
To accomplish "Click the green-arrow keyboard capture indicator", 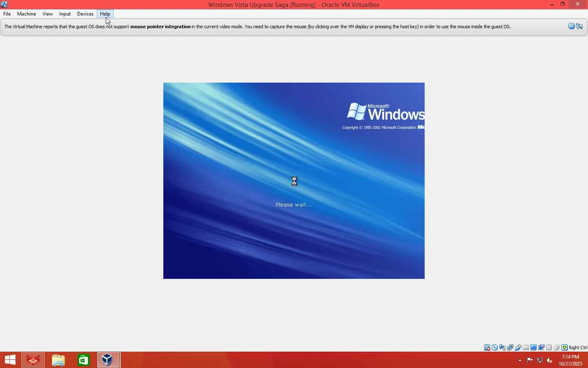I will (x=565, y=348).
